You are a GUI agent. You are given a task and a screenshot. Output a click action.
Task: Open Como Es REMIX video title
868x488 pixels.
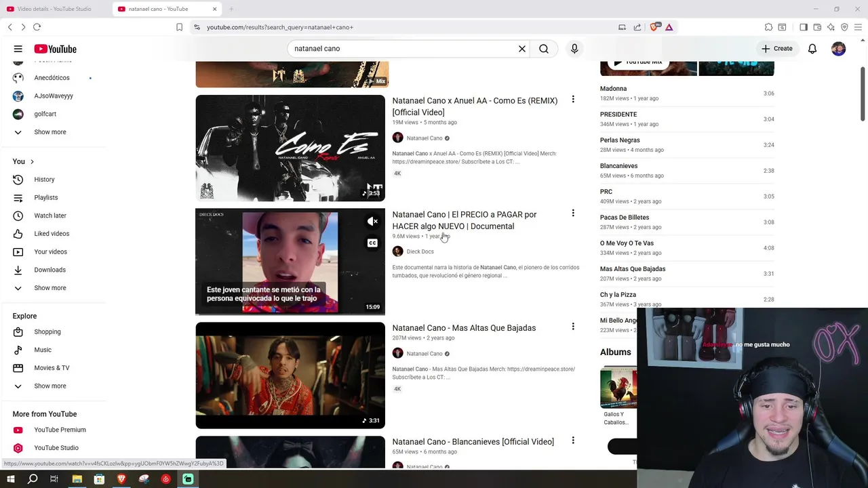coord(475,106)
